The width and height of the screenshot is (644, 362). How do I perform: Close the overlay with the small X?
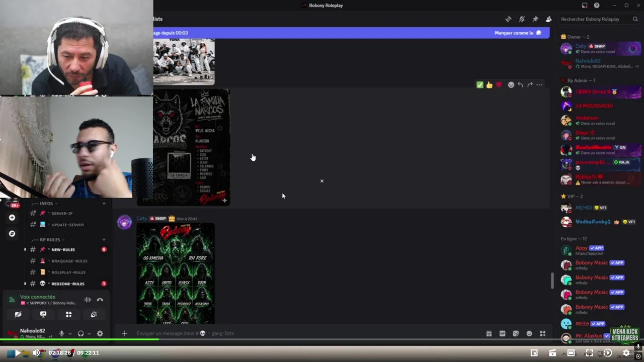(x=322, y=181)
